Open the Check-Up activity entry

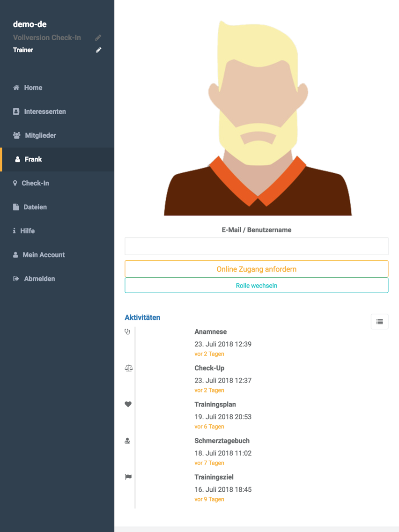point(209,368)
